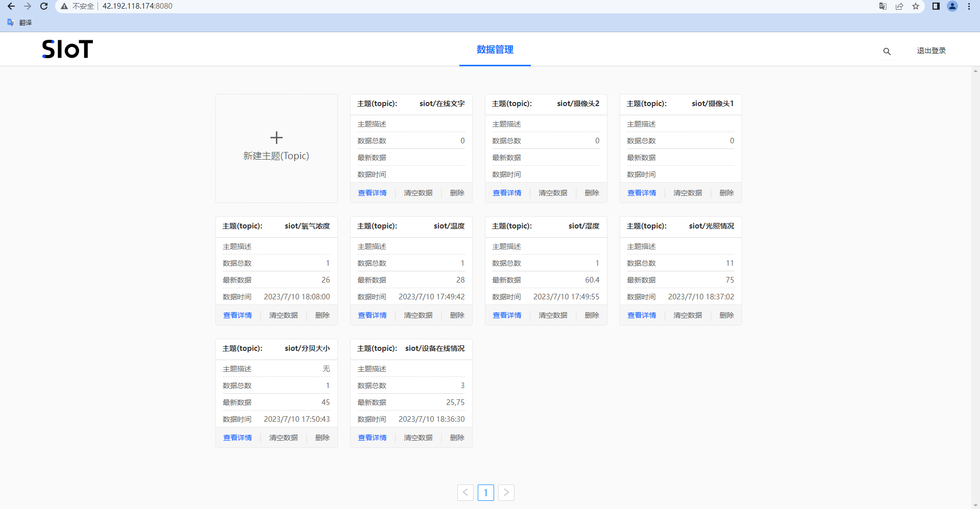Click latest data value 25,75

[455, 402]
